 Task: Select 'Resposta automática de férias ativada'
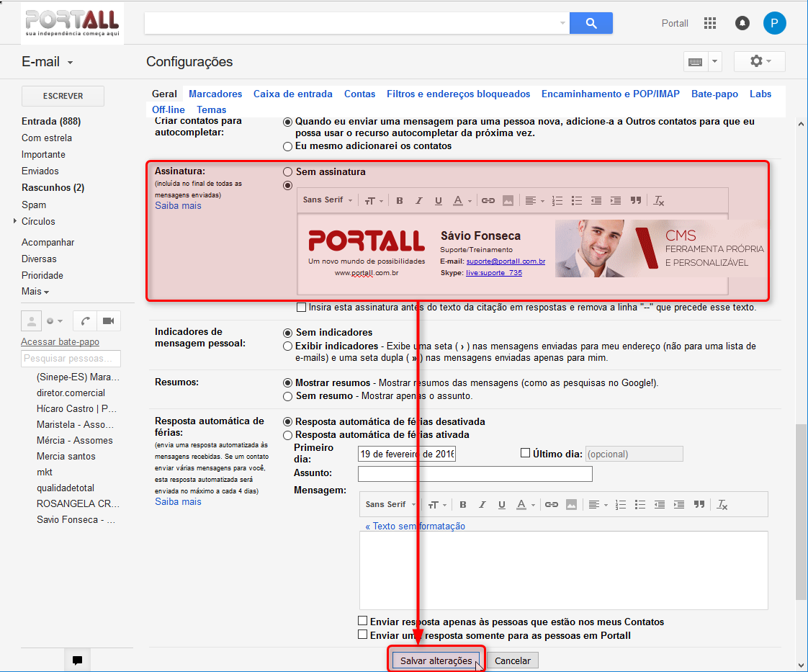(x=288, y=435)
